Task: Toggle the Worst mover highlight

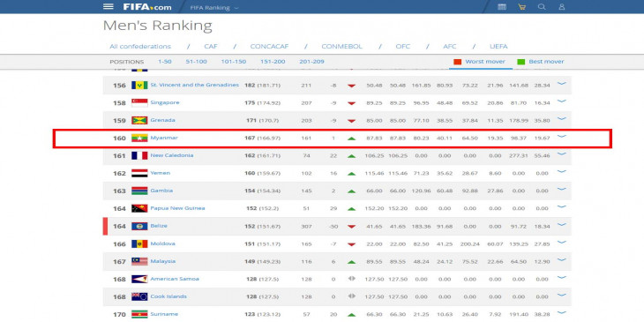Action: (485, 62)
